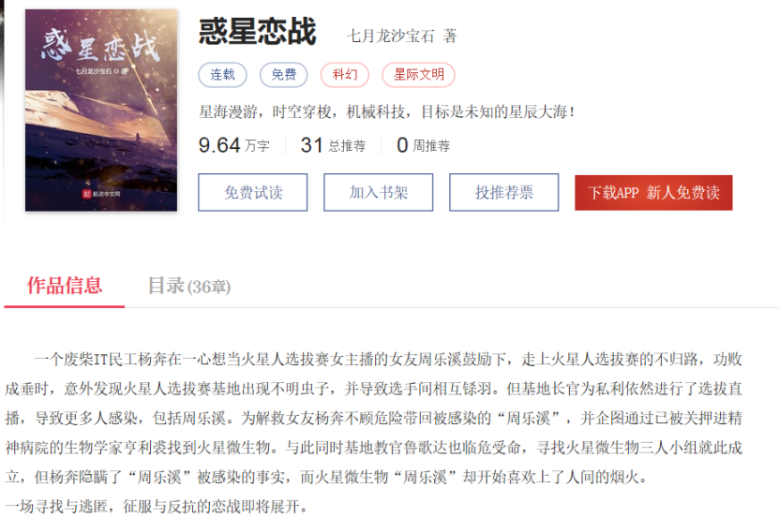779x532 pixels.
Task: Click the synopsis paragraph about 杨奔
Action: [x=374, y=418]
